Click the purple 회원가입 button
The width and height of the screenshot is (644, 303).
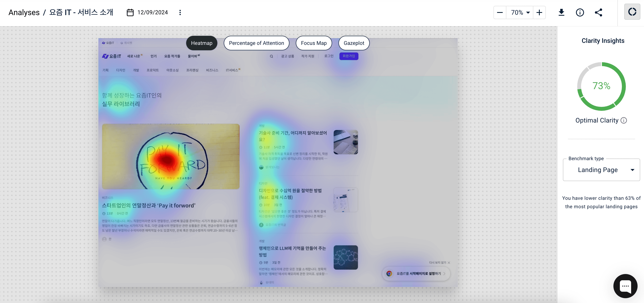click(349, 56)
